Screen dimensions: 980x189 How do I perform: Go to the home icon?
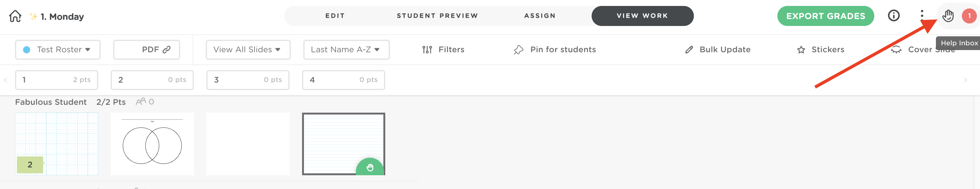15,16
